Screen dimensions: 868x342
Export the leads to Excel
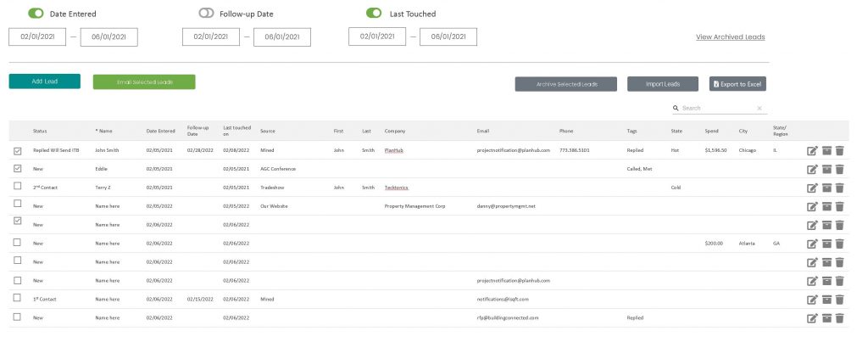[737, 84]
